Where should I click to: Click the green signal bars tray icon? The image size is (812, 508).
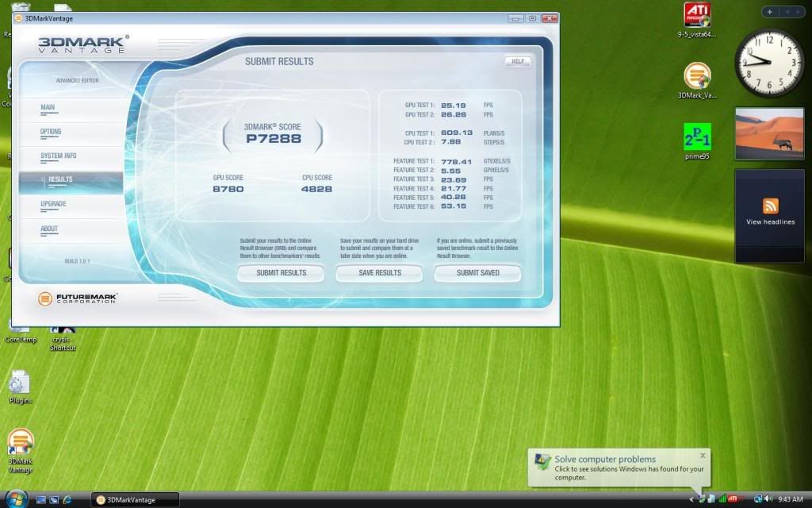(722, 498)
